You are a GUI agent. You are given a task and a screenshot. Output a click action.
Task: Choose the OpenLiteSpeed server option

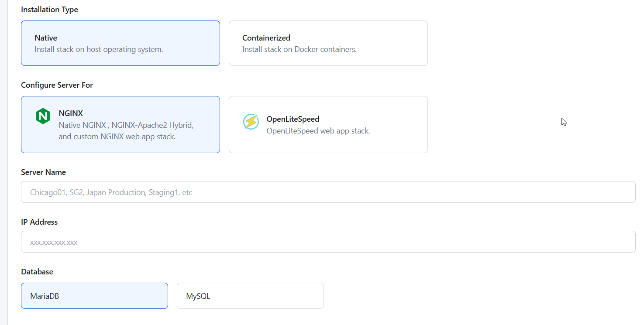[x=328, y=124]
